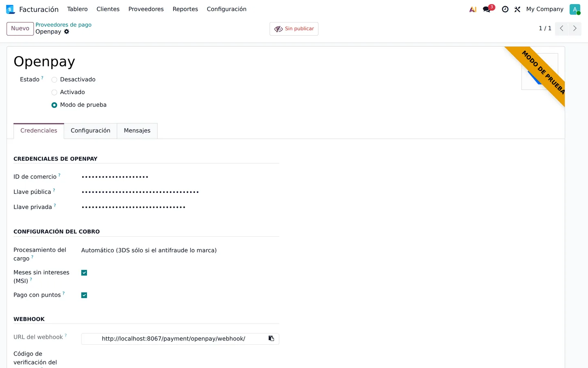Viewport: 588px width, 368px height.
Task: Edit the Openpay provider name title
Action: (45, 61)
